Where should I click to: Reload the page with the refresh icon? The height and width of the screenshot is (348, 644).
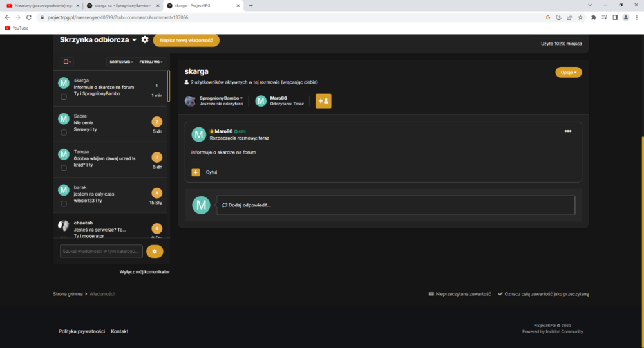[x=29, y=17]
